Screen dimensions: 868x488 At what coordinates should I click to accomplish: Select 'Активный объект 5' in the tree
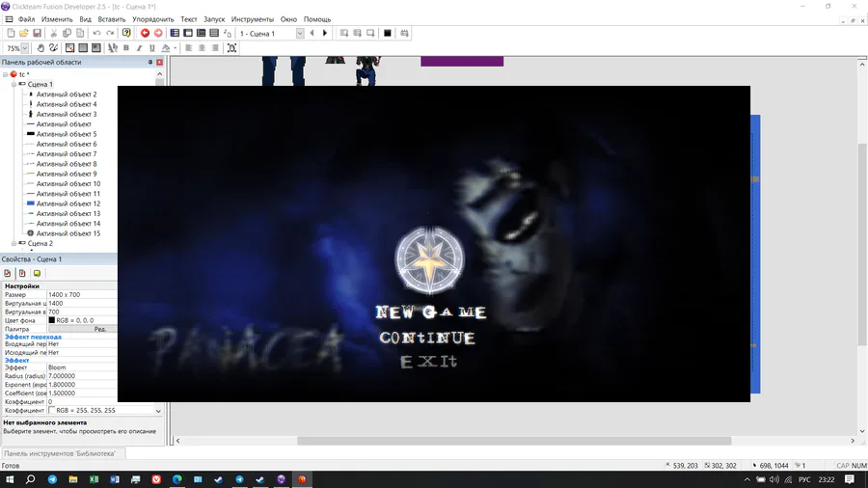67,134
